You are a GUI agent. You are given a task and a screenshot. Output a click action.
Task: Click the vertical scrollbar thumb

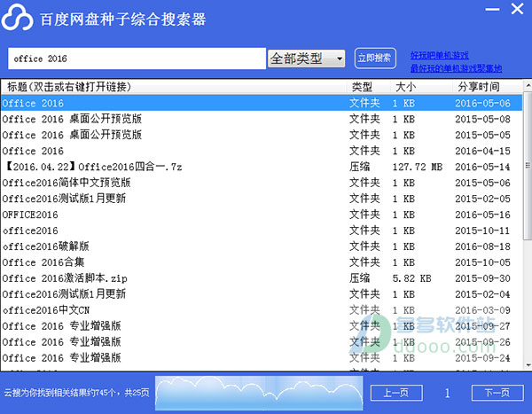pyautogui.click(x=528, y=165)
